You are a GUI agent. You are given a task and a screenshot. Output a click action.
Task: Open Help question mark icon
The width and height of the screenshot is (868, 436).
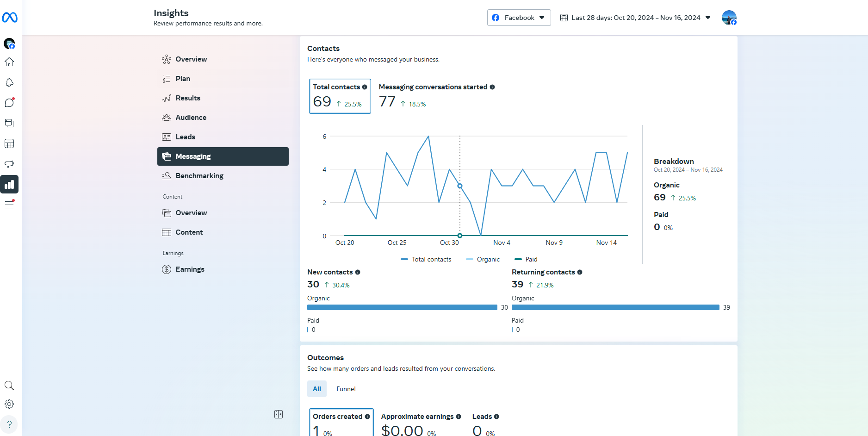9,424
